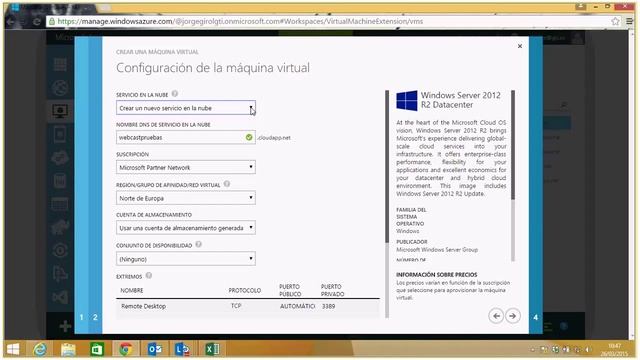Click the .cloudapp.net suffix text
The width and height of the screenshot is (640, 360).
(x=274, y=138)
